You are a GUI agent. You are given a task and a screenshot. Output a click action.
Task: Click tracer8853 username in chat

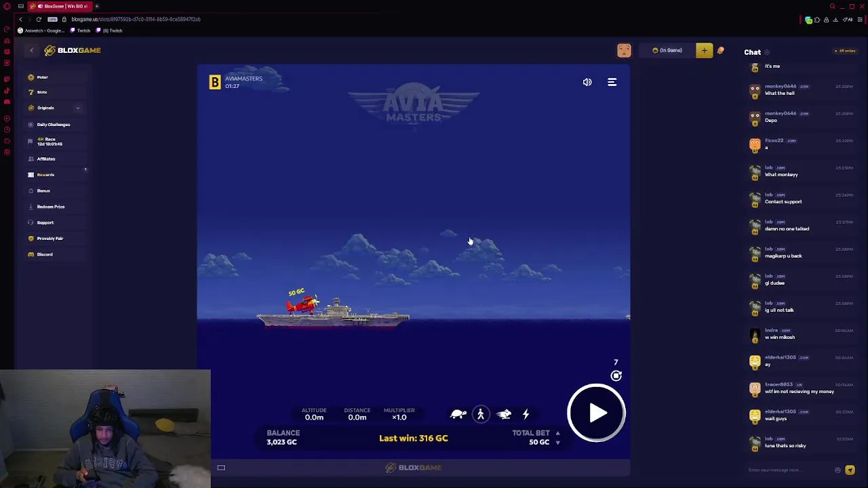pyautogui.click(x=778, y=384)
